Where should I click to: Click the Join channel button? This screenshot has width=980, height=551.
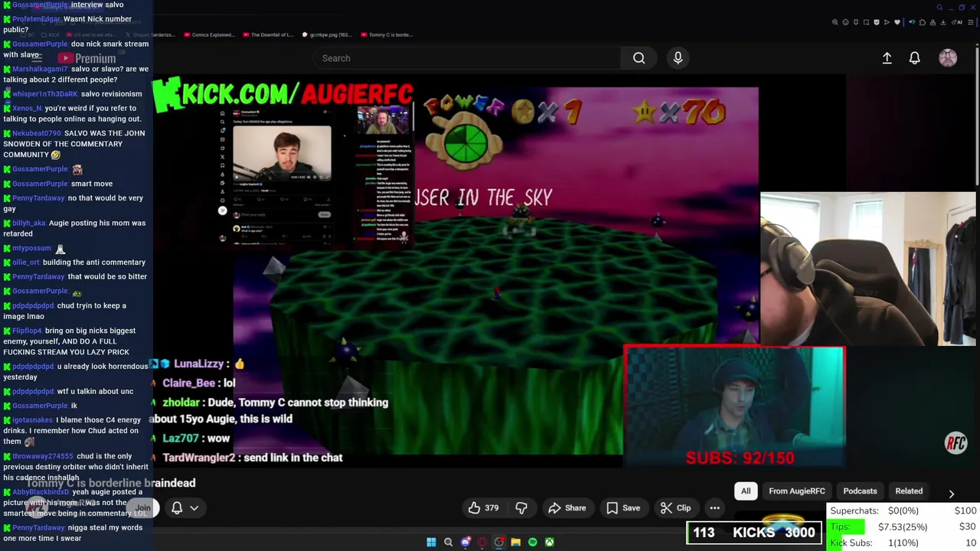[x=142, y=507]
